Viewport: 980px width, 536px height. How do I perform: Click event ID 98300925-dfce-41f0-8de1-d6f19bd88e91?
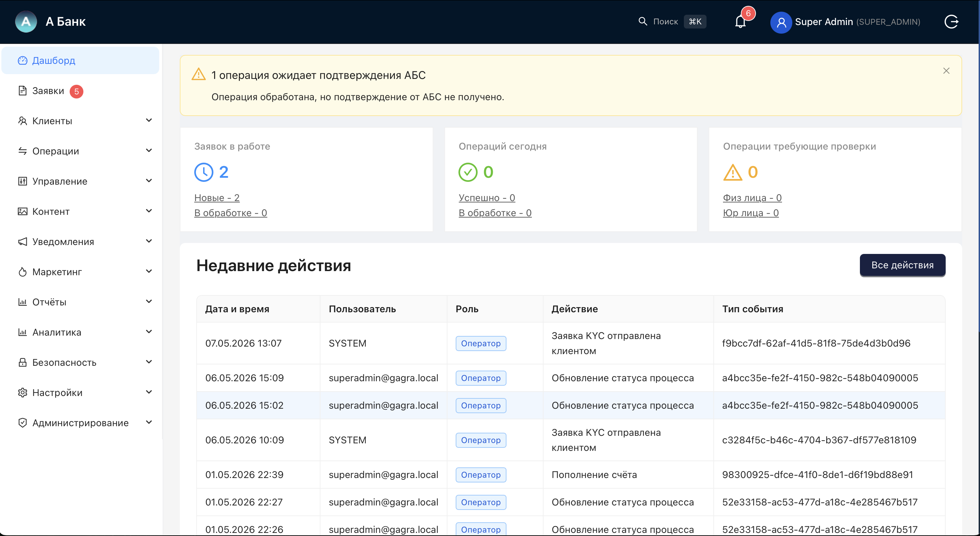coord(818,475)
